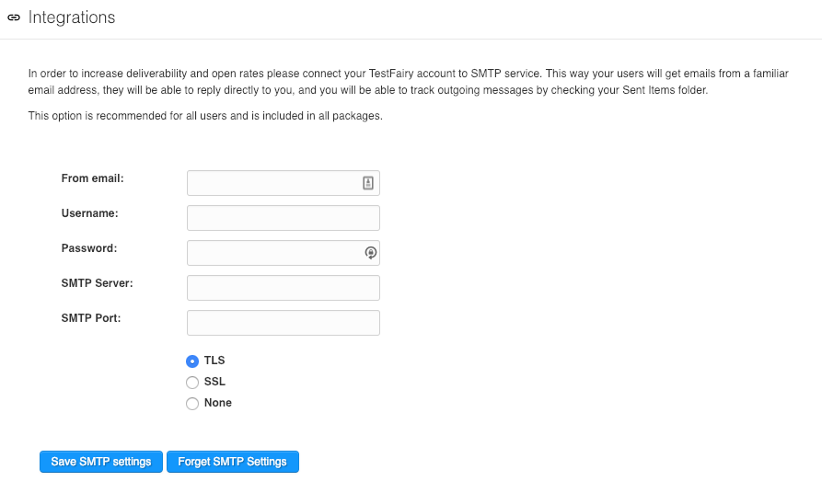Choose the None encryption option
Screen dimensions: 822x504
[192, 404]
